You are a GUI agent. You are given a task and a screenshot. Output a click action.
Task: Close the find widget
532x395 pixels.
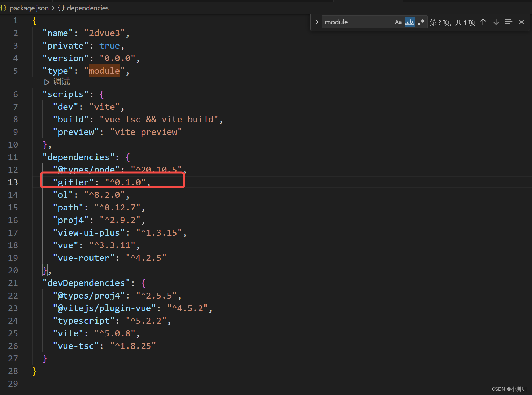click(x=522, y=22)
